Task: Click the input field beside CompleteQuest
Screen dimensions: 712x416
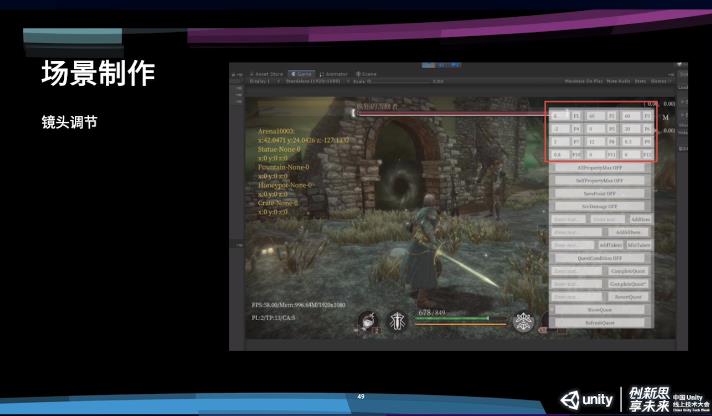Action: pyautogui.click(x=578, y=271)
